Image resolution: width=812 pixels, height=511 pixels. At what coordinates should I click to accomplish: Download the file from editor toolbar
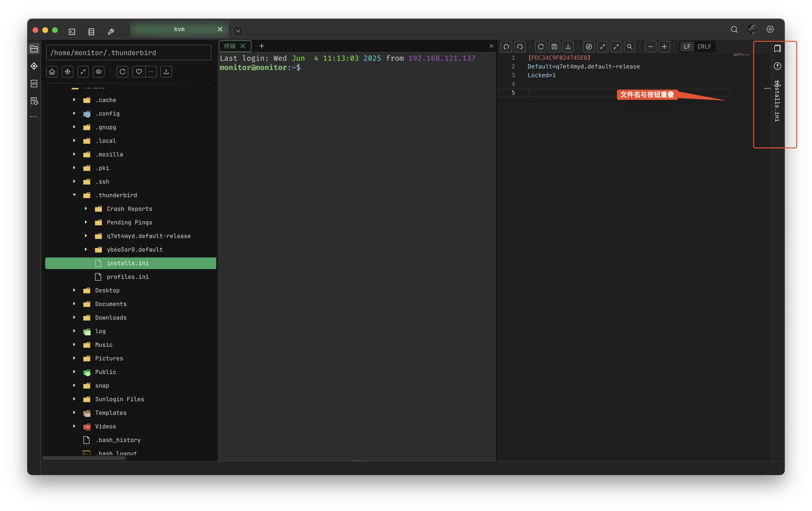(568, 47)
